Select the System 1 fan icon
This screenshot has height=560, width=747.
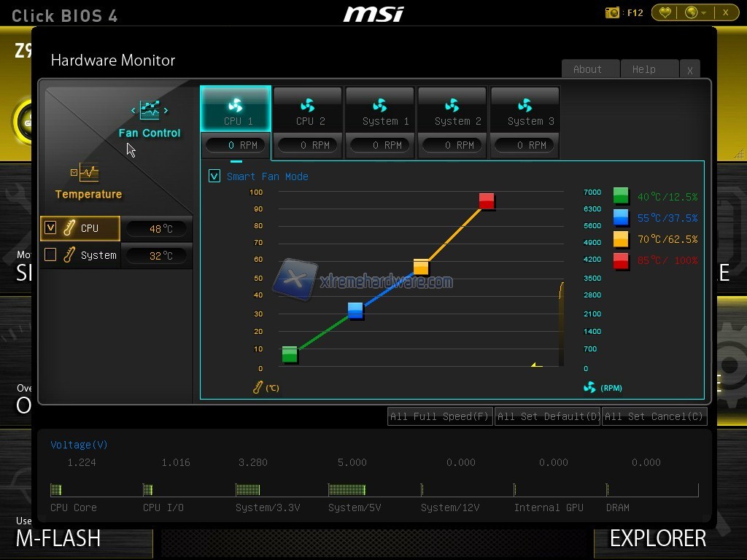click(x=380, y=106)
